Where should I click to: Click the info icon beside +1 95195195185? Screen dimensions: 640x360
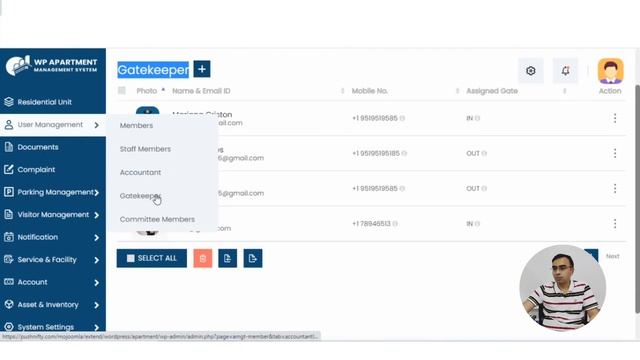(x=404, y=153)
